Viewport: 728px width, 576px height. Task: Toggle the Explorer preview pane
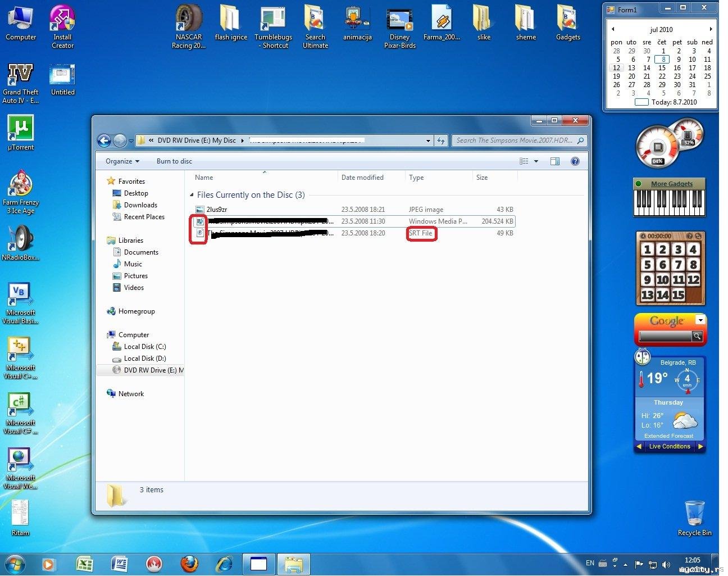(x=555, y=161)
